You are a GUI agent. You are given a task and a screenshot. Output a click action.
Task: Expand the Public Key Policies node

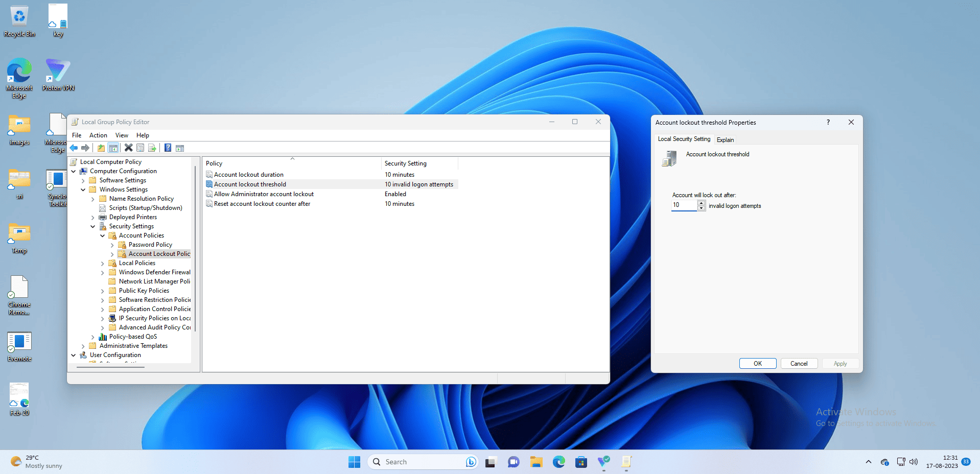tap(103, 291)
